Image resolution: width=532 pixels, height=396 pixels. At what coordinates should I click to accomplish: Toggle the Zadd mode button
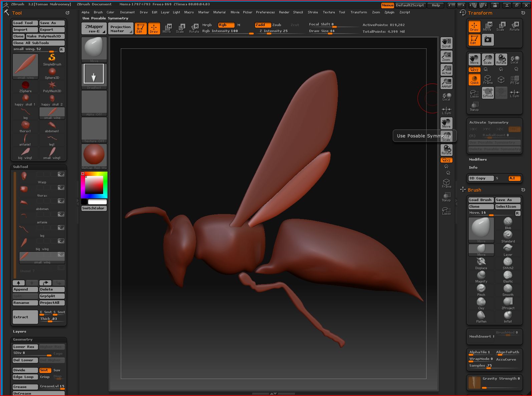coord(263,25)
